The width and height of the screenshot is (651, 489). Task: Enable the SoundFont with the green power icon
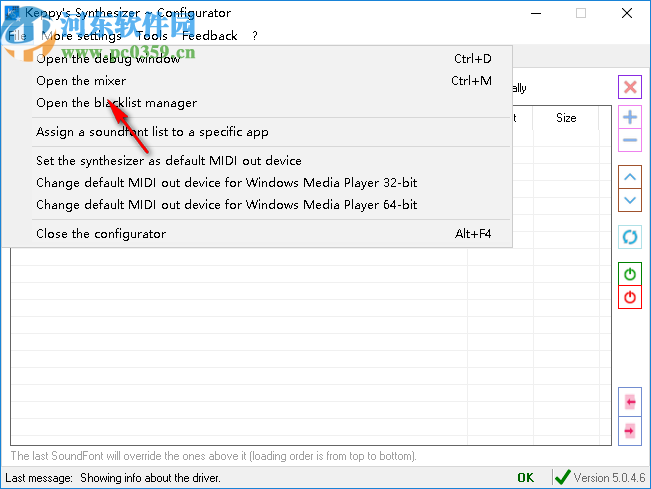630,274
